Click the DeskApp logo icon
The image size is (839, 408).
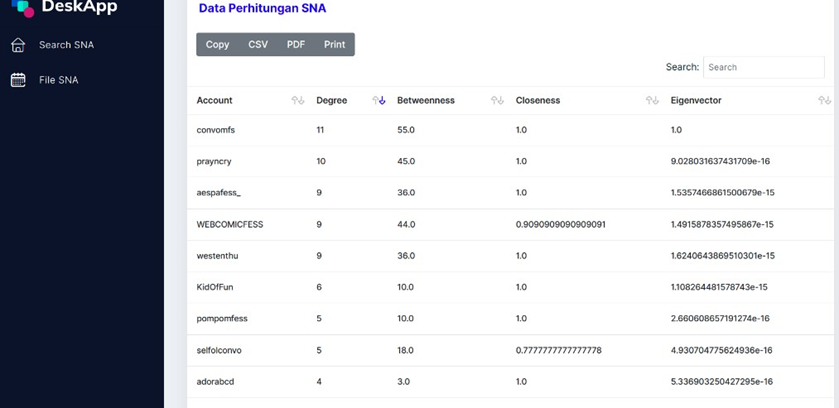tap(20, 7)
